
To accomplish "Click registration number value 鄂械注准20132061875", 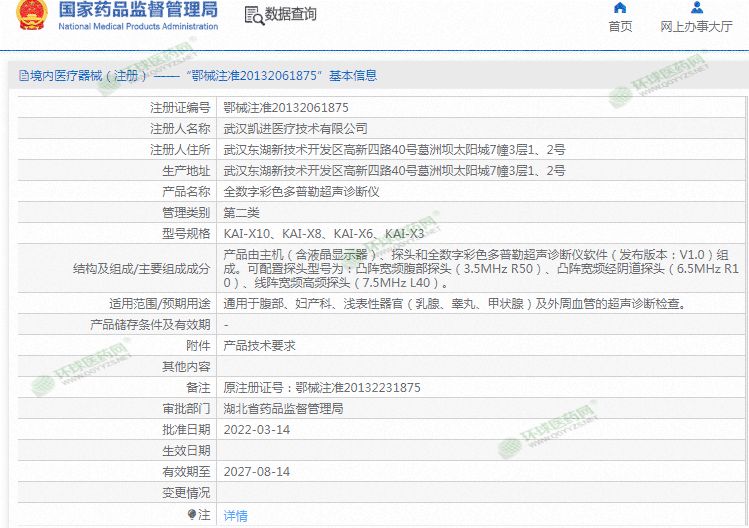I will coord(286,108).
